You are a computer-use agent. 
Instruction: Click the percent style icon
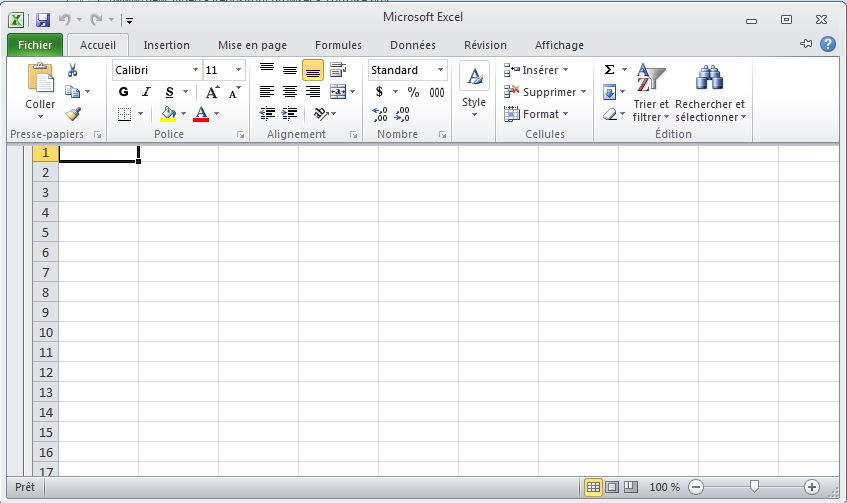[x=413, y=92]
